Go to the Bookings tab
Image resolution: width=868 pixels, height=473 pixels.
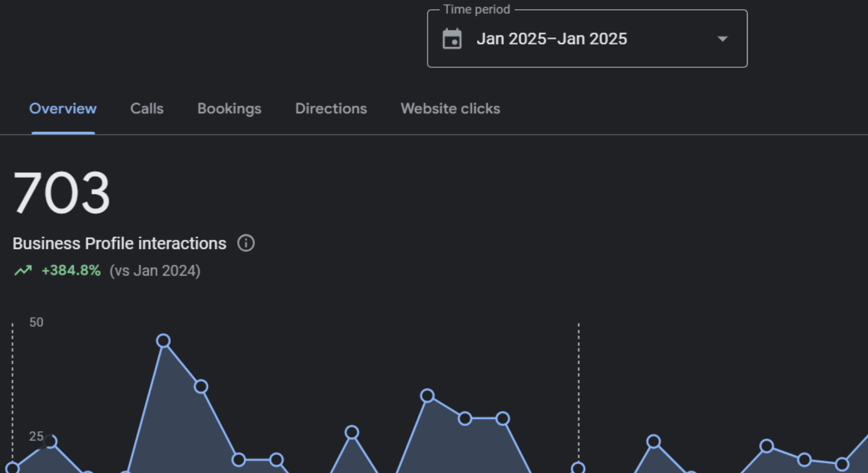[x=229, y=108]
